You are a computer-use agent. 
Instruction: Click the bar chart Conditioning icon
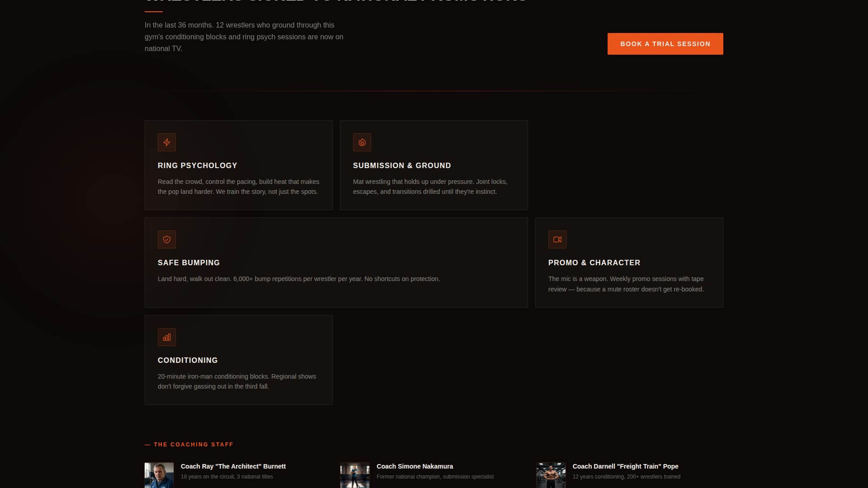click(167, 337)
